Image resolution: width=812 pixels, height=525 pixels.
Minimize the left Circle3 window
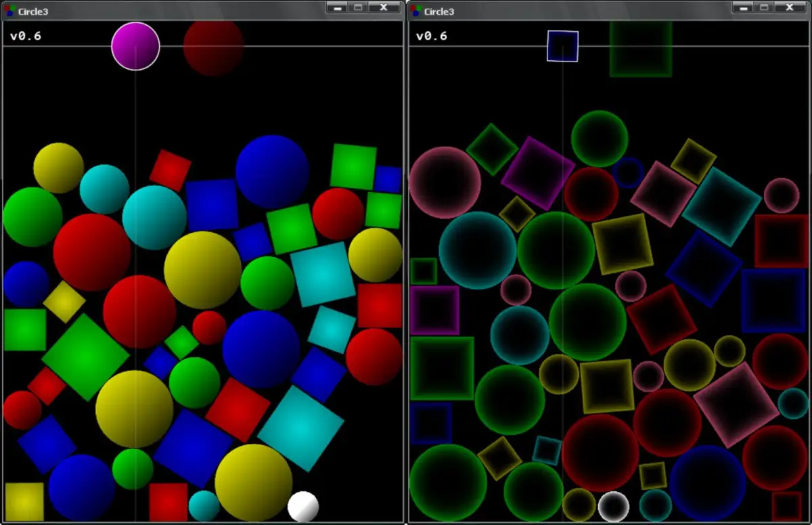tap(336, 8)
